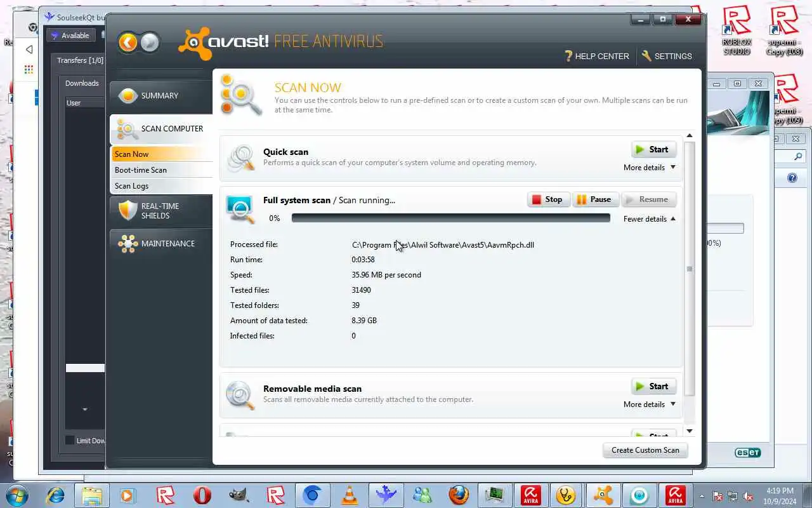Click the avast forward navigation arrow

tap(149, 43)
